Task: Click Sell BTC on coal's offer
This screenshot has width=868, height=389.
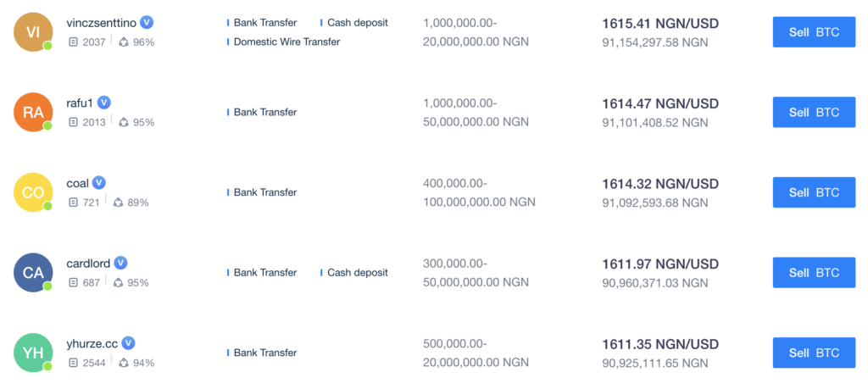Action: pyautogui.click(x=814, y=192)
